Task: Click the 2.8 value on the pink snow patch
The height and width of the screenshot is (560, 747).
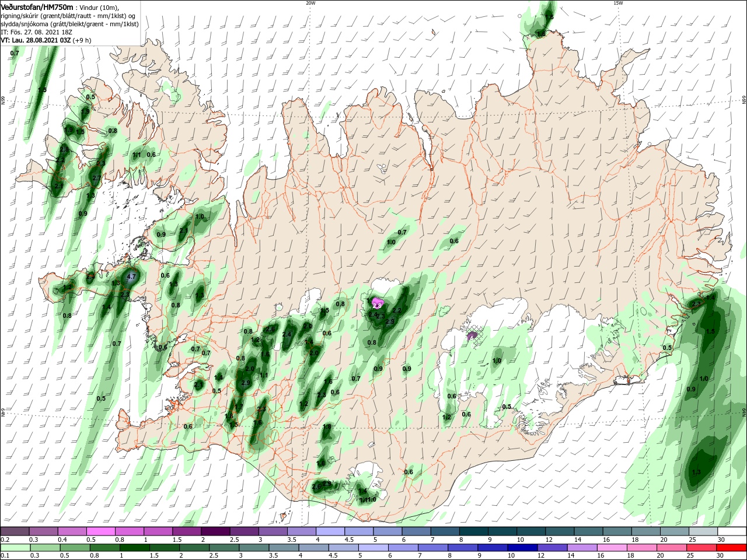Action: 377,305
